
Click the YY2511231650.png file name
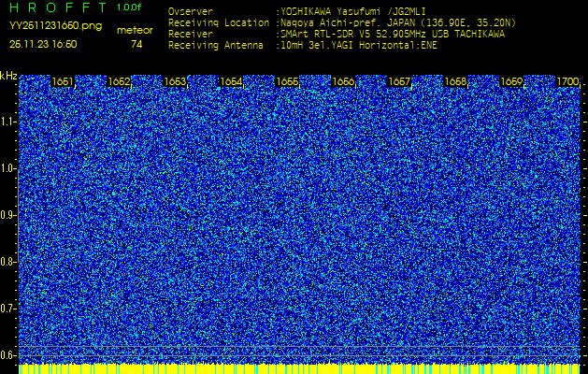point(55,25)
